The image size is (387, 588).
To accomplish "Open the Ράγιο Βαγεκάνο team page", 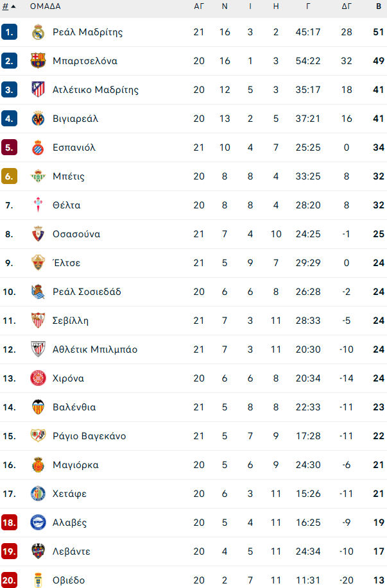I will [x=89, y=436].
